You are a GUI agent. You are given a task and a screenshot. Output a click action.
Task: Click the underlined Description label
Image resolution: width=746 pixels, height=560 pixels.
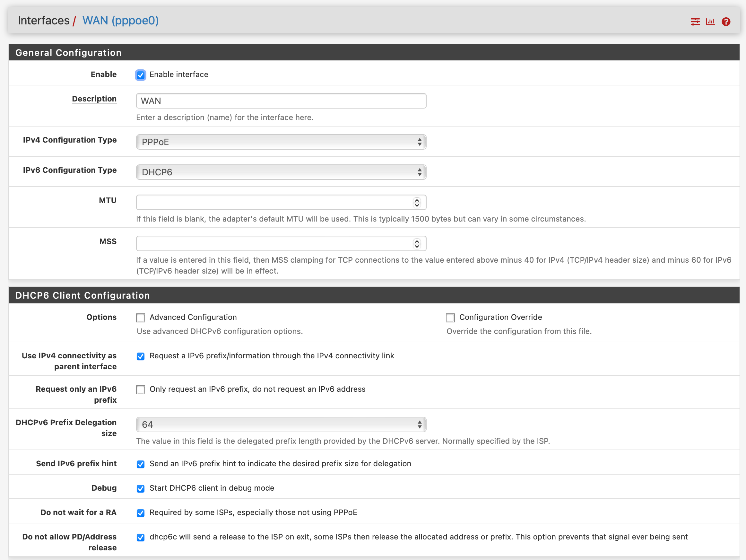click(94, 99)
